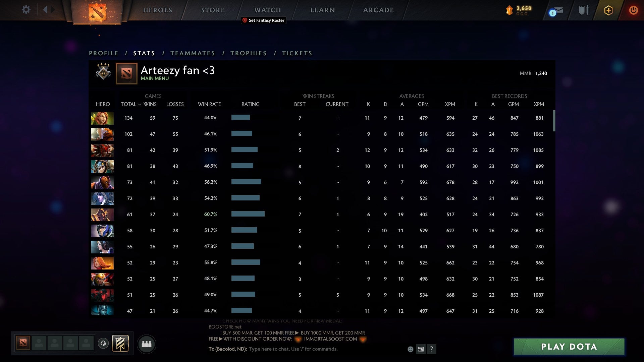Image resolution: width=644 pixels, height=362 pixels.
Task: Click the Set Fantasy Roster prompt
Action: pos(264,20)
